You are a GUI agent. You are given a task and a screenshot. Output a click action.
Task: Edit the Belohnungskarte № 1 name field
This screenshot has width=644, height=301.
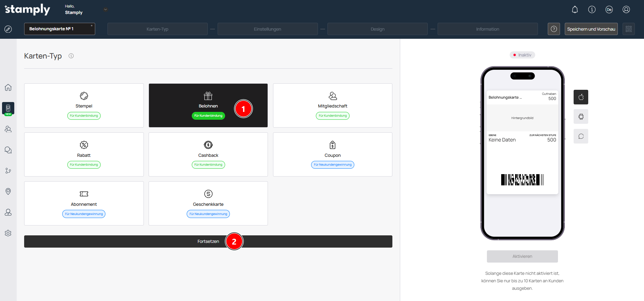60,29
